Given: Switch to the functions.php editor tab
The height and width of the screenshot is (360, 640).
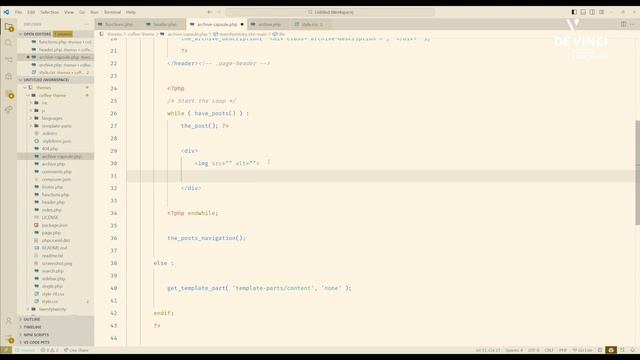Looking at the screenshot, I should [118, 24].
